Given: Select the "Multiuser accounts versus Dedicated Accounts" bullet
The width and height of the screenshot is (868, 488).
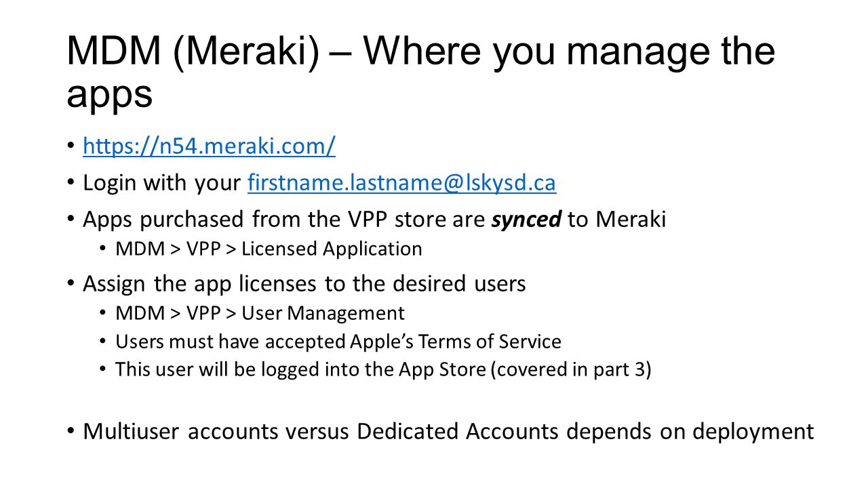Looking at the screenshot, I should point(448,432).
